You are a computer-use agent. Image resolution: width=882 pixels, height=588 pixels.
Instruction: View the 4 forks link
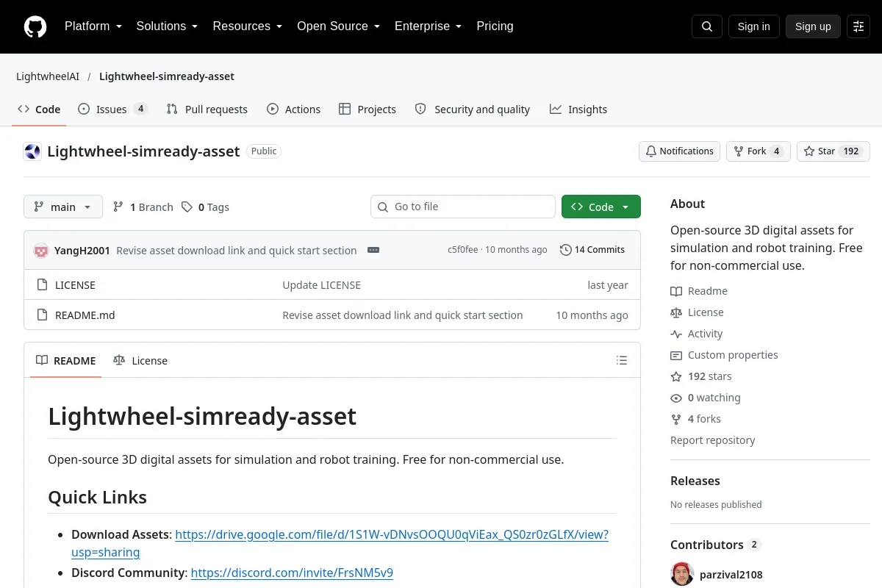tap(695, 419)
